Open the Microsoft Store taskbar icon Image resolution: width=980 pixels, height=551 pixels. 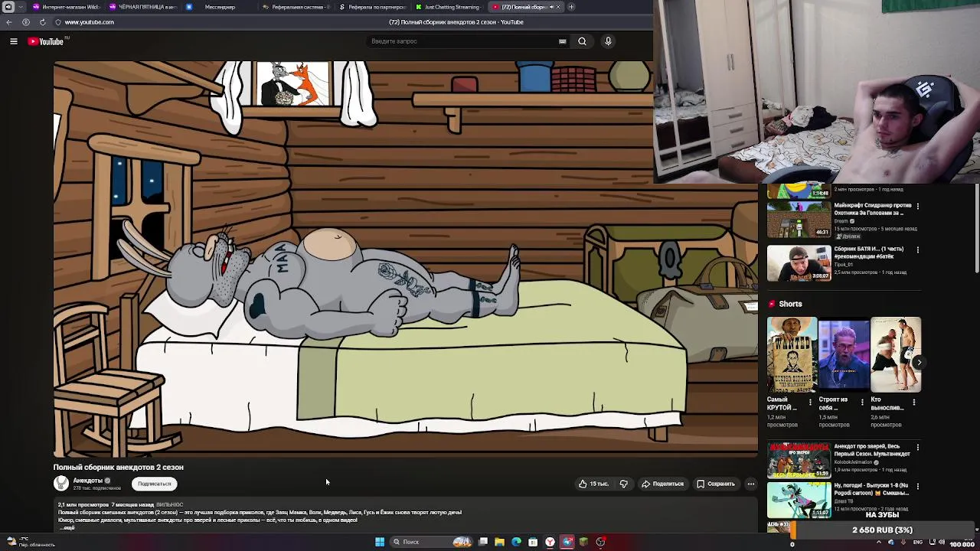pos(533,542)
